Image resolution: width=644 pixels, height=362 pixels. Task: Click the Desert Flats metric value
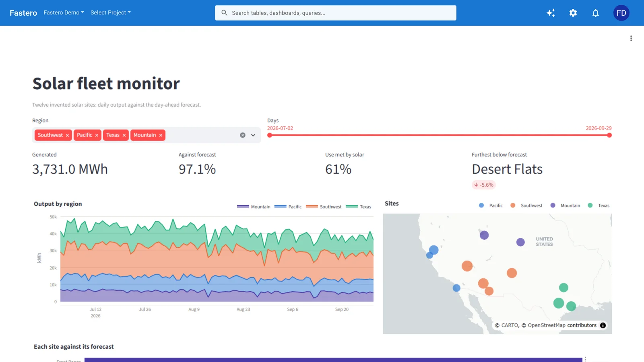tap(507, 169)
